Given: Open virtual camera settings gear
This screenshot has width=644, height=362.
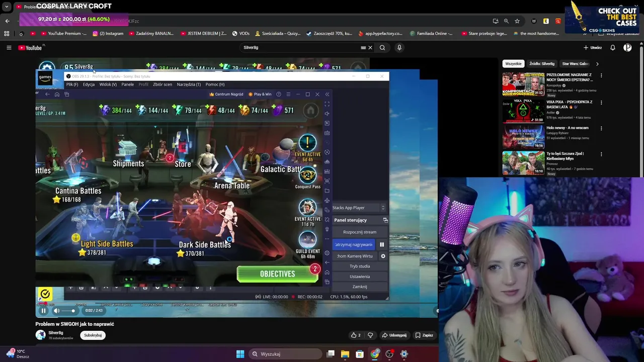Looking at the screenshot, I should (x=383, y=256).
